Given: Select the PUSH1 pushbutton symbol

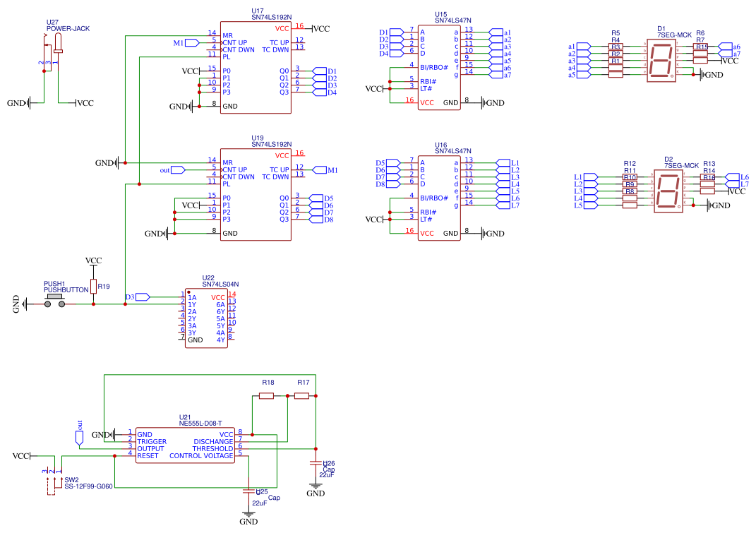Looking at the screenshot, I should 55,301.
